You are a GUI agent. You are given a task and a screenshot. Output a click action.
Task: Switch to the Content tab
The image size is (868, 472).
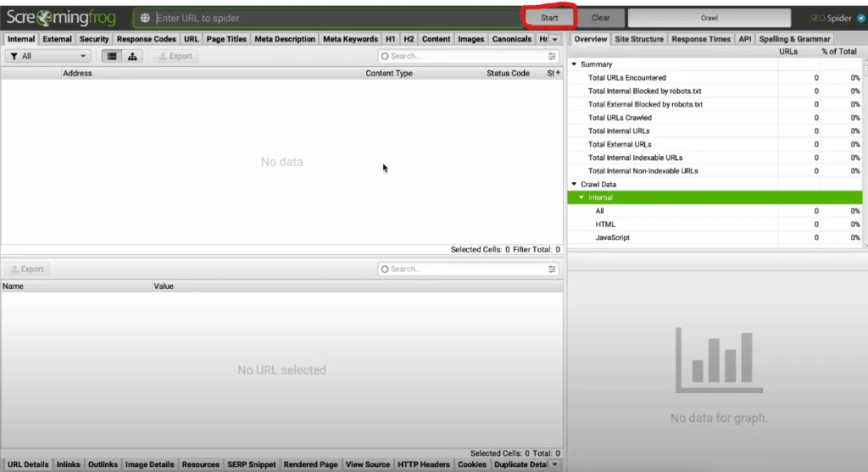pyautogui.click(x=437, y=39)
